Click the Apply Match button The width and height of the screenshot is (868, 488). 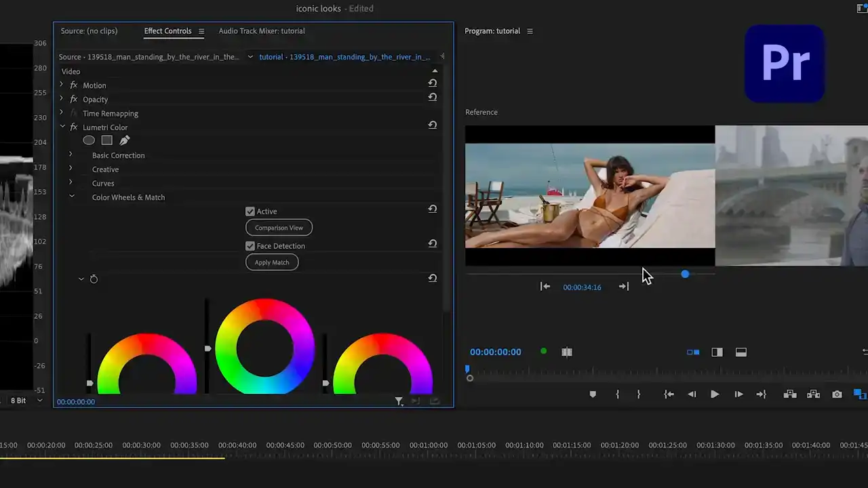[272, 262]
